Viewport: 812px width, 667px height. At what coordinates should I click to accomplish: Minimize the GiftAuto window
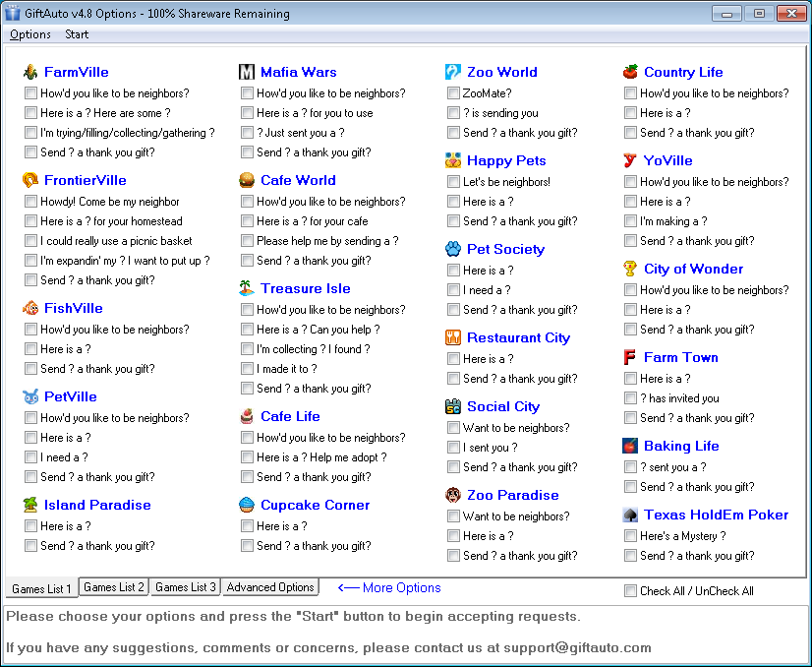(726, 14)
